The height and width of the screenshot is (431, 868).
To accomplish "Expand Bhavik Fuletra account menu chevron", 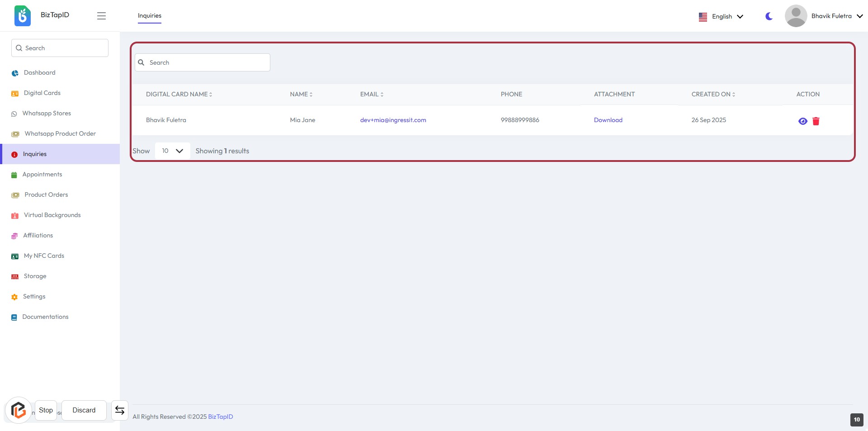I will click(x=859, y=16).
